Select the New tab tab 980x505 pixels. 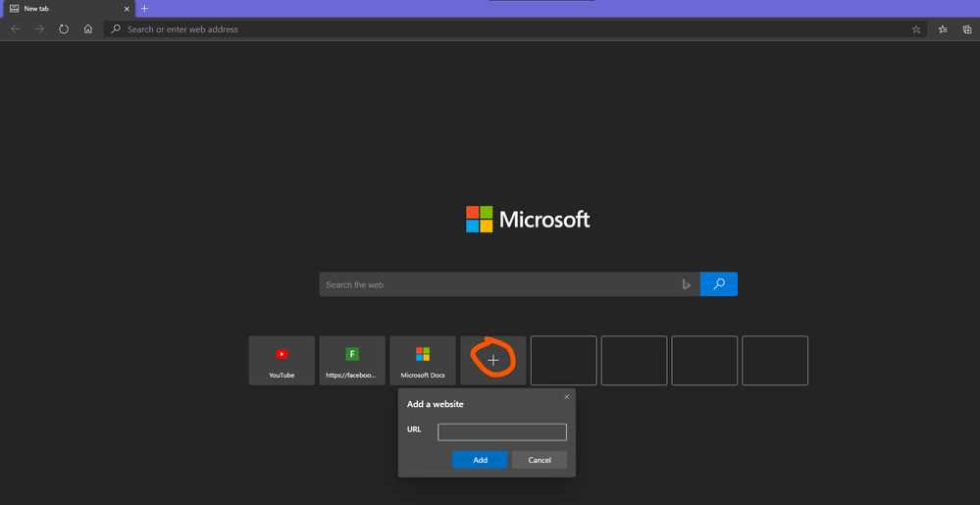[x=68, y=9]
